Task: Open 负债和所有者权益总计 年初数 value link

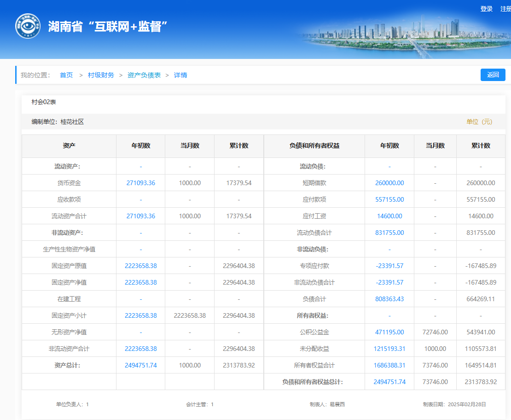Action: tap(389, 382)
